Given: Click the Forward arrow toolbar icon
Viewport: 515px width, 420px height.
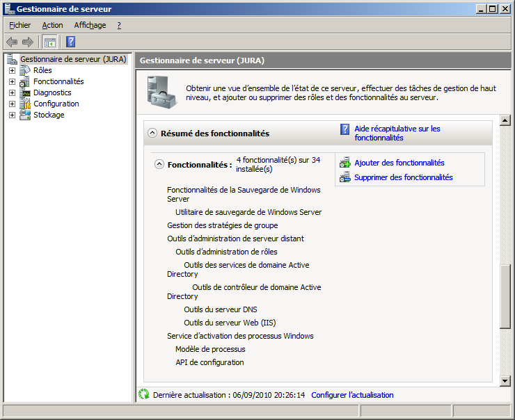Looking at the screenshot, I should (28, 42).
